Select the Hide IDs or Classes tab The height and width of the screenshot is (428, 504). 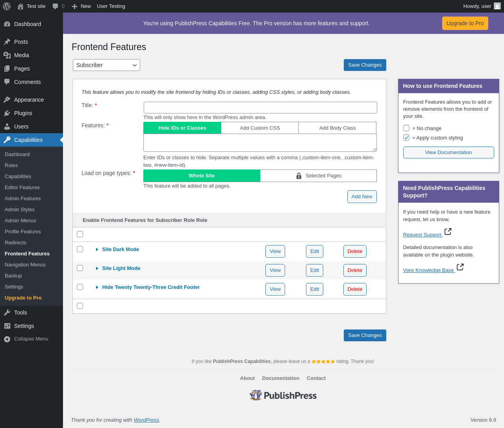click(182, 128)
